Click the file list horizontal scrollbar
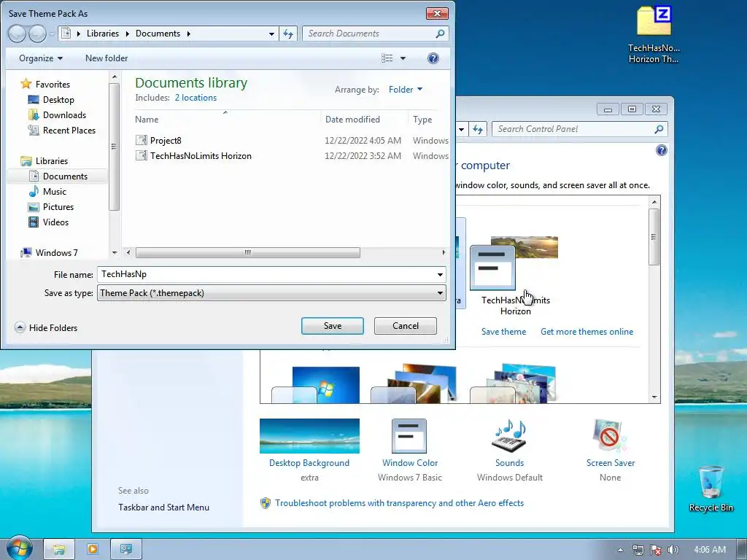Screen dimensions: 747x560 coord(248,252)
